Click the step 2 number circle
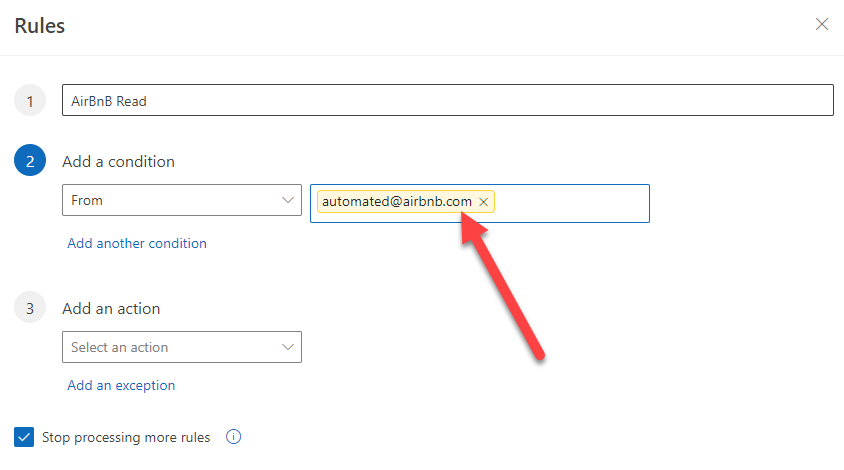This screenshot has width=844, height=470. 30,162
